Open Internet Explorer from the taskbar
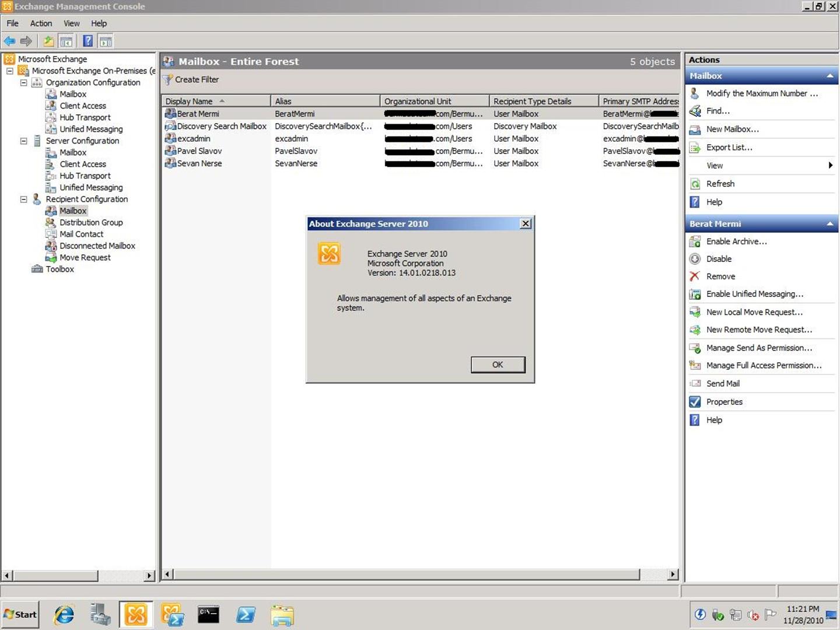 point(64,615)
